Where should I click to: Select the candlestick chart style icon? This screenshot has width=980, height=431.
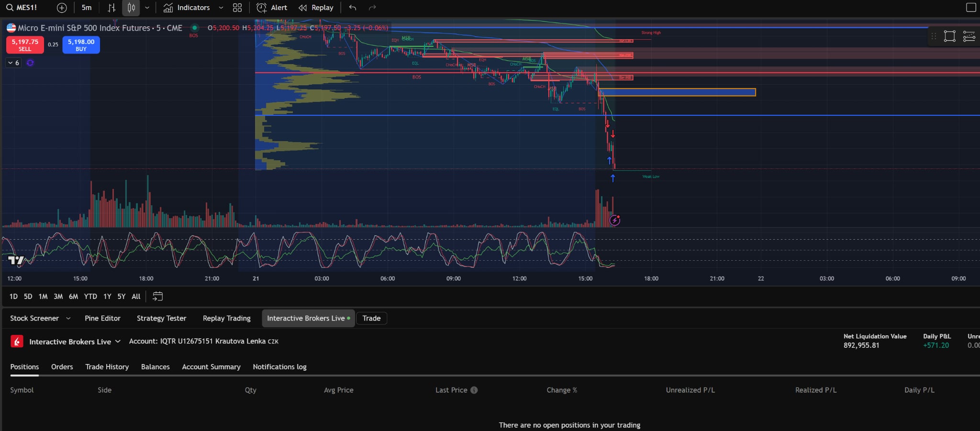pos(131,8)
